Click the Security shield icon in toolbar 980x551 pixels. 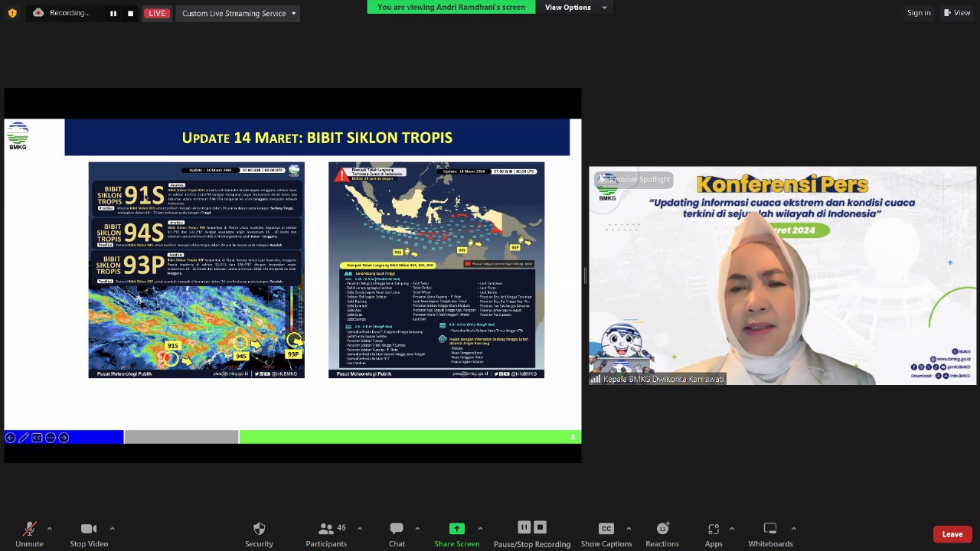click(x=259, y=529)
